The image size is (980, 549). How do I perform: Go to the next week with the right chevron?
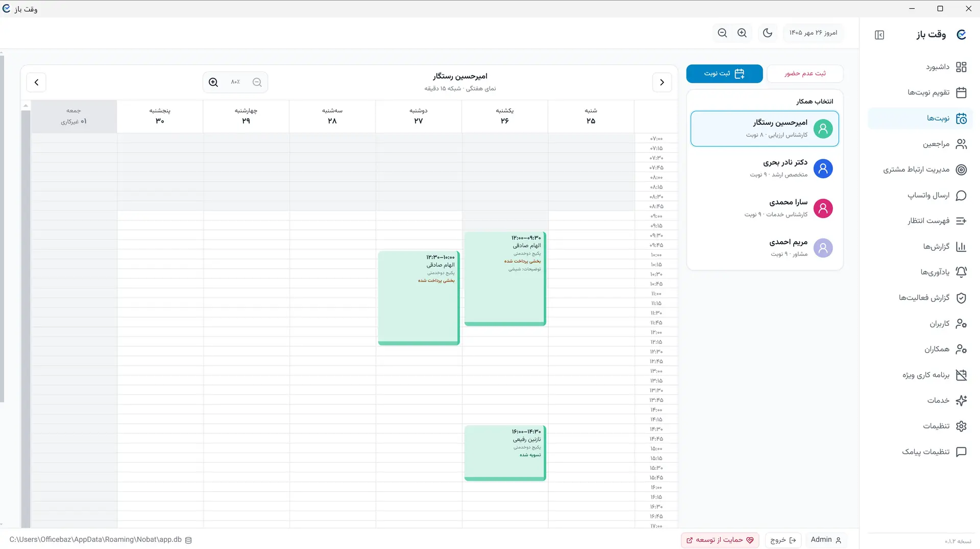(x=662, y=82)
